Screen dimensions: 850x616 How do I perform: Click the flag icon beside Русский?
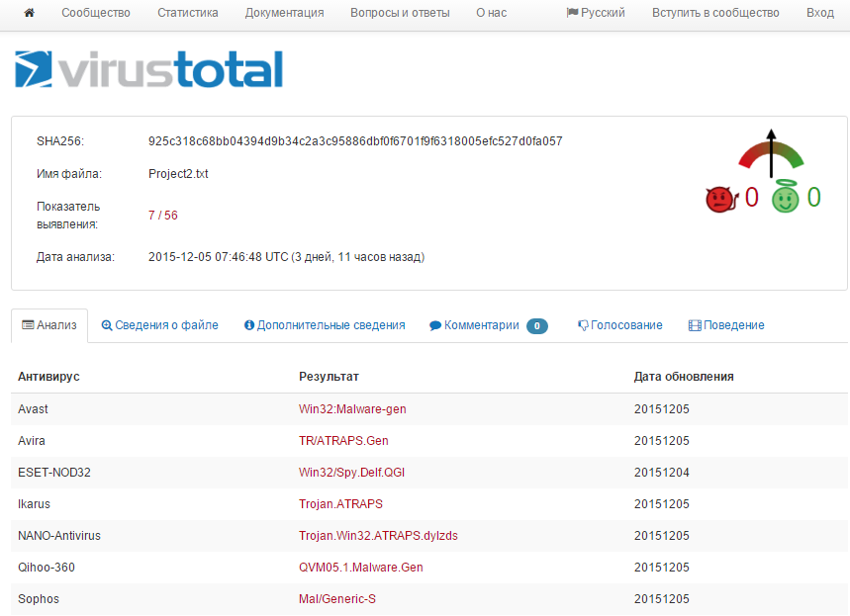(572, 13)
